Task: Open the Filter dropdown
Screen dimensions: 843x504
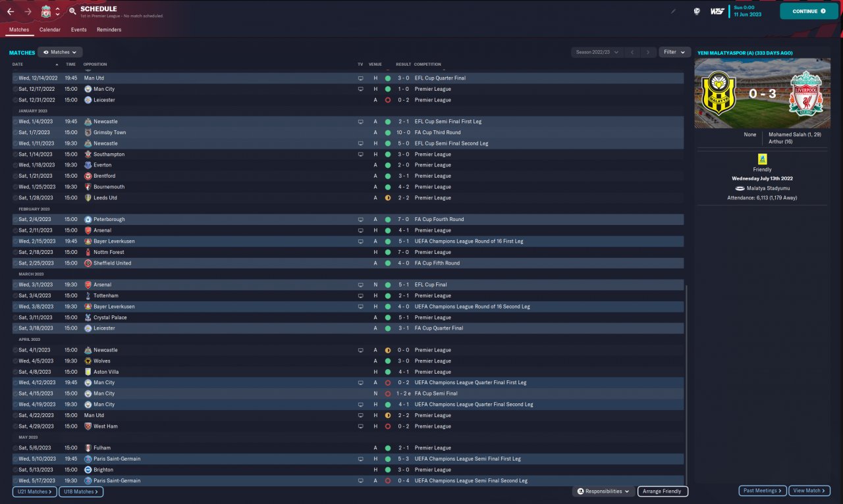Action: [674, 52]
